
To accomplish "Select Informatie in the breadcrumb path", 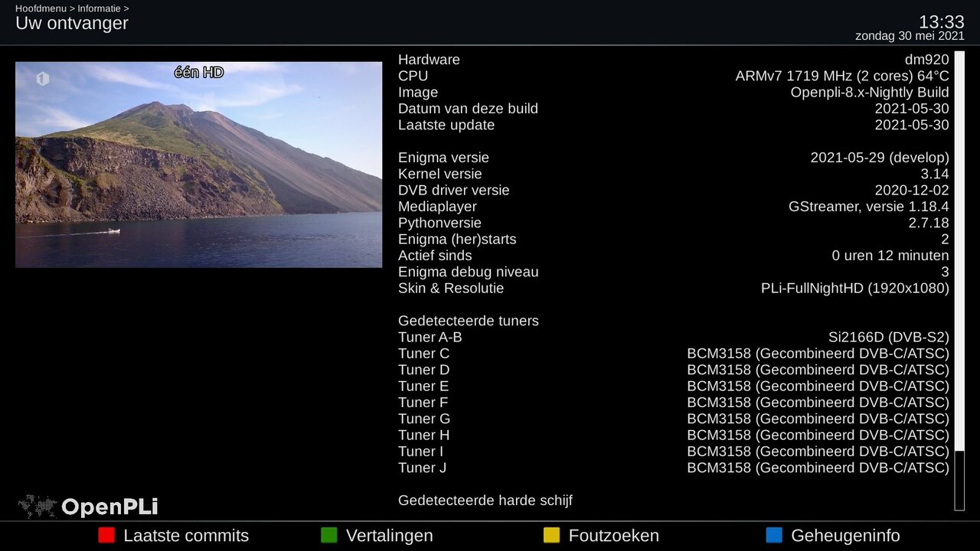I will [99, 8].
